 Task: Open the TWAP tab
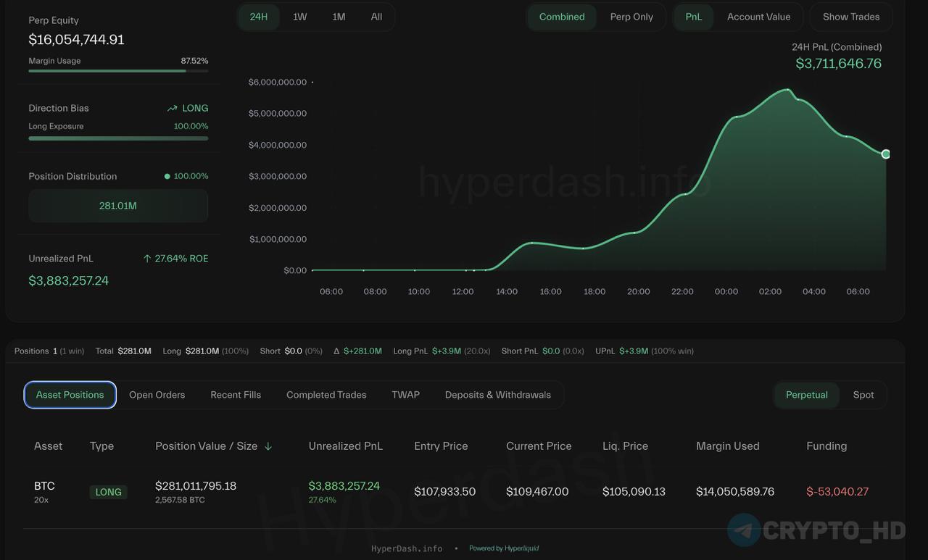[405, 395]
